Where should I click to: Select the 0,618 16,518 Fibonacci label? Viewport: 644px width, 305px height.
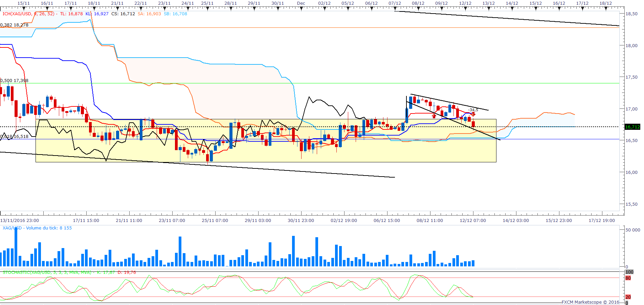point(14,137)
